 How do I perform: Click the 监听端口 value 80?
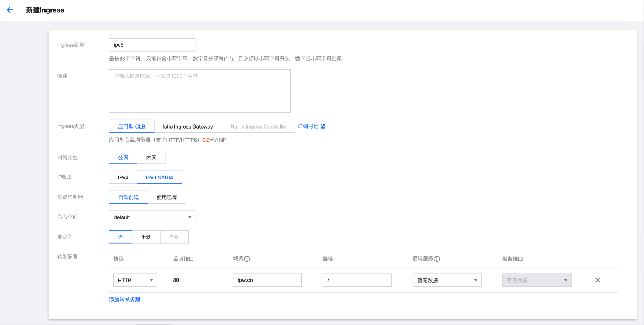coord(176,280)
